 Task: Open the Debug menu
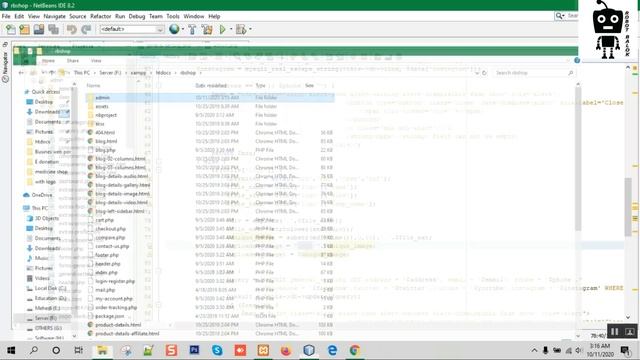tap(137, 16)
